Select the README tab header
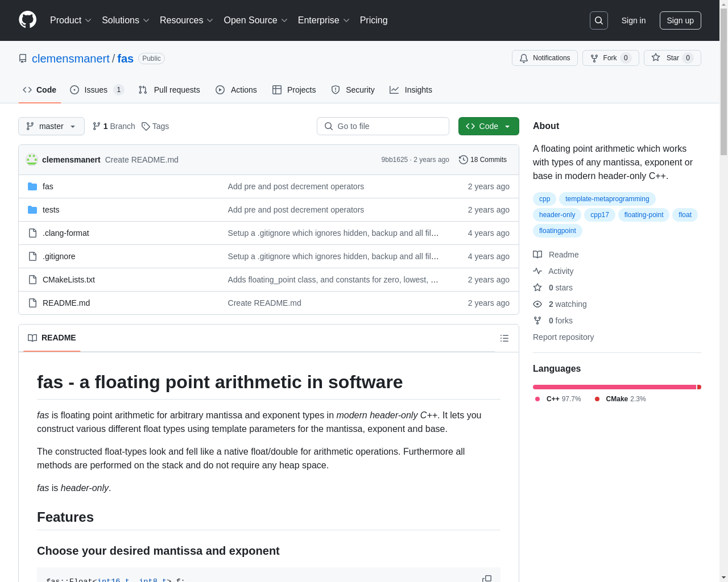728x582 pixels. click(x=52, y=338)
